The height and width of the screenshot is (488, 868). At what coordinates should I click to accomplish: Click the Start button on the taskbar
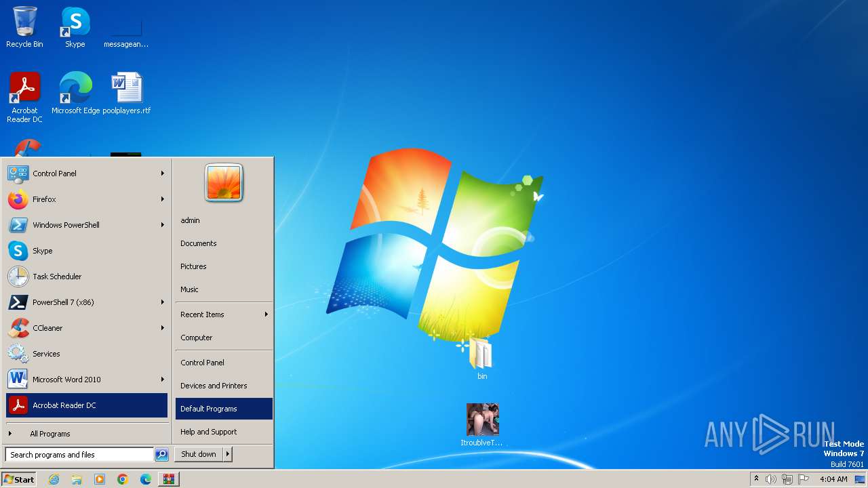pyautogui.click(x=19, y=479)
